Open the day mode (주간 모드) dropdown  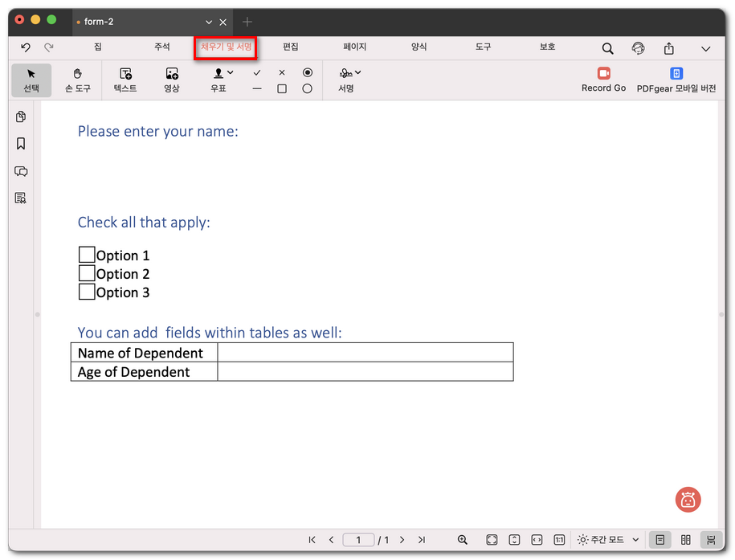tap(608, 540)
